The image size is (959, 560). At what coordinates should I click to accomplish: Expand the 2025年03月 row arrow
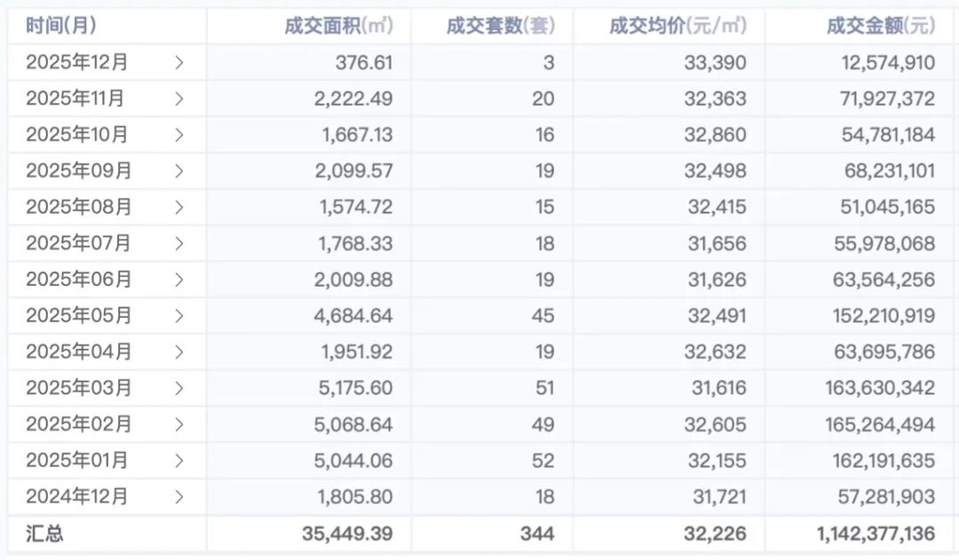179,388
